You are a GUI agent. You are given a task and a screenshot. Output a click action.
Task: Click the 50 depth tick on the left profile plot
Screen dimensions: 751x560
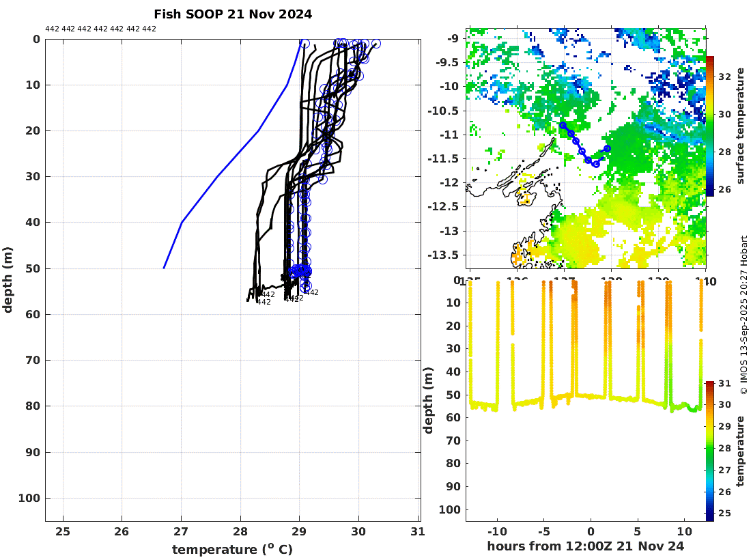pyautogui.click(x=33, y=268)
